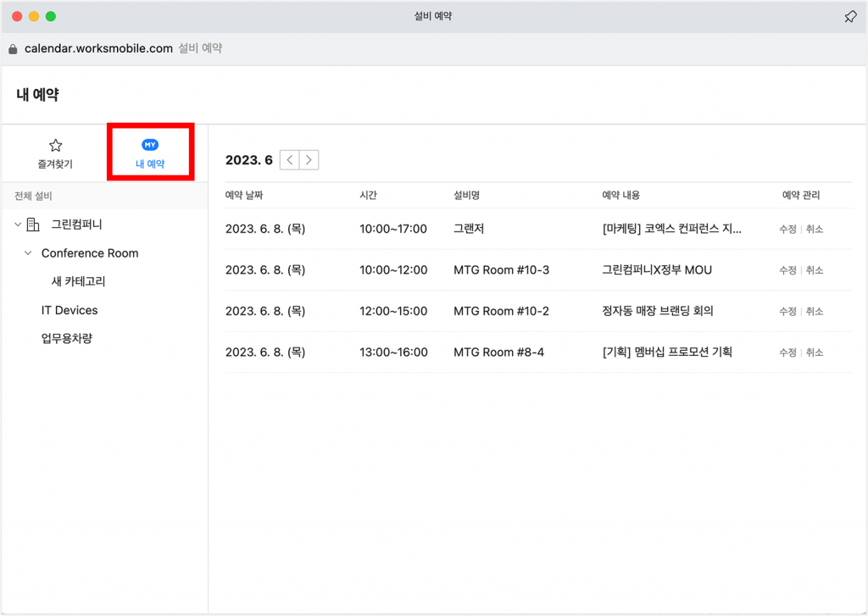Cancel the MTG Room #10-3 reservation
The image size is (868, 616).
pos(815,270)
